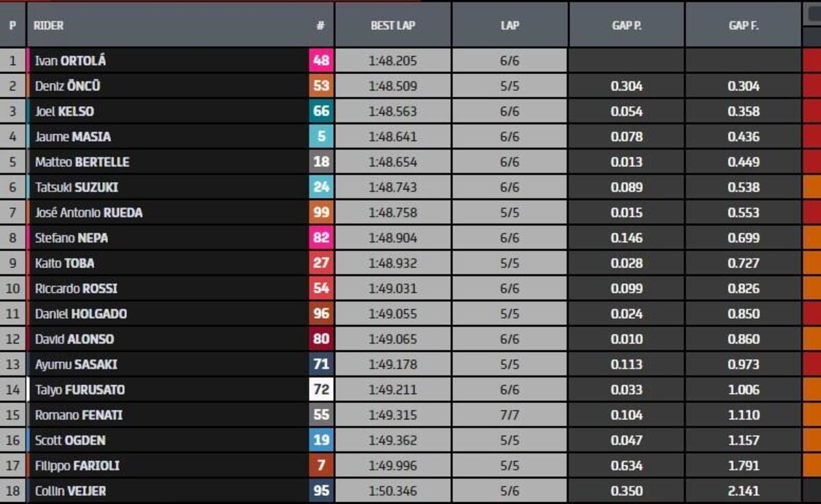821x504 pixels.
Task: Click Joel KELSO's name
Action: (64, 111)
